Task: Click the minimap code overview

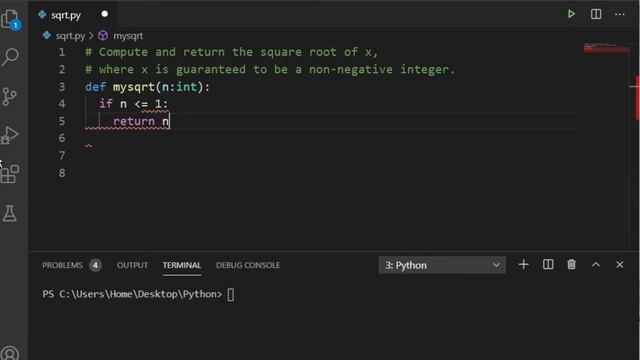Action: click(606, 47)
